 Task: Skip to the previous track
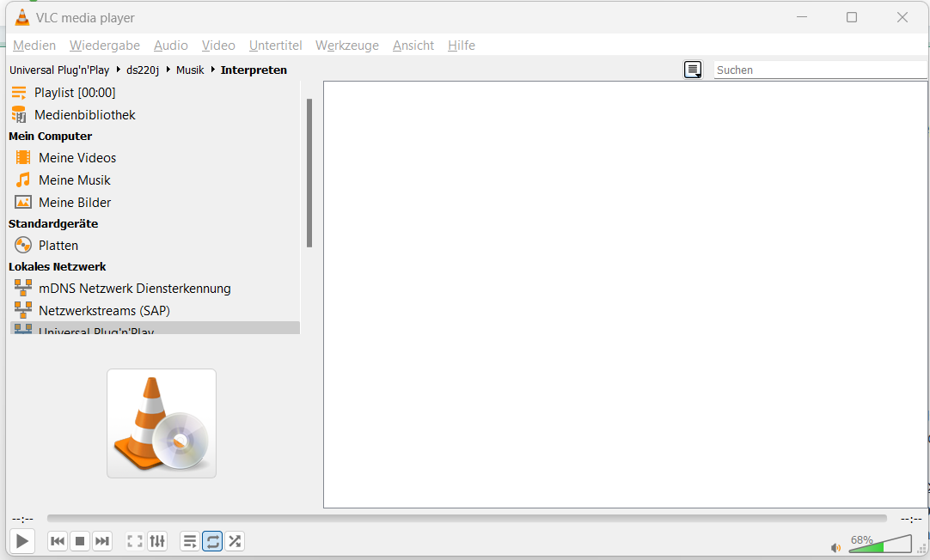[x=58, y=541]
